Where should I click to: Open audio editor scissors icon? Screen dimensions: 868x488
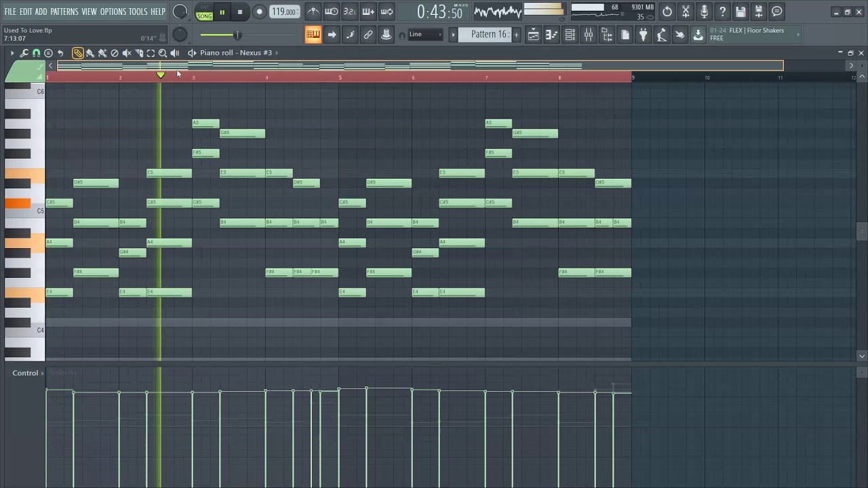[686, 12]
